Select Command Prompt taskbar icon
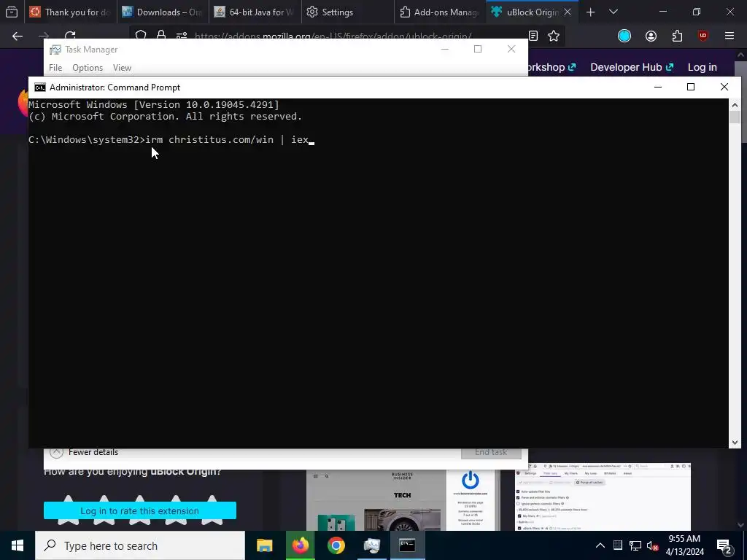Image resolution: width=747 pixels, height=560 pixels. (407, 545)
